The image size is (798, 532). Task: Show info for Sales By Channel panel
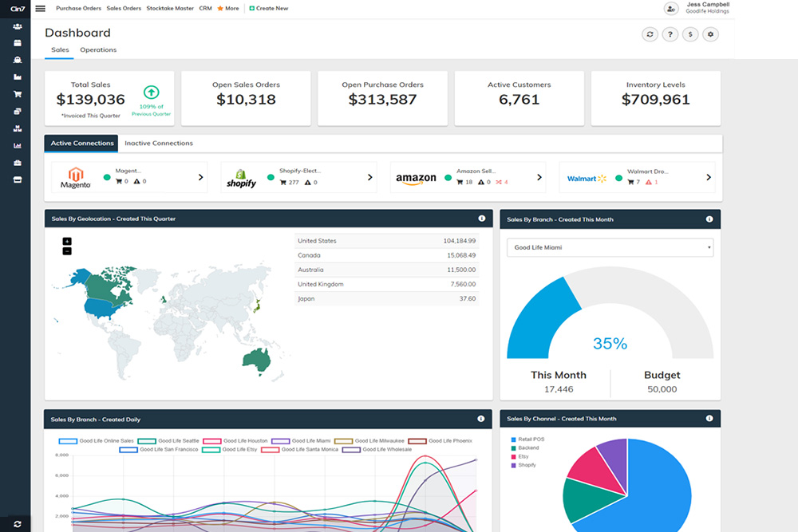[709, 419]
